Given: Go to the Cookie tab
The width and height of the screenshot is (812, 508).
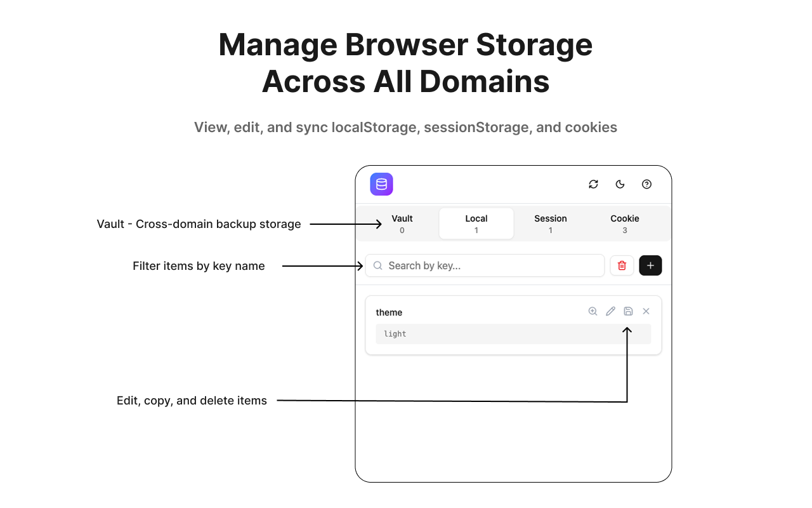Looking at the screenshot, I should pyautogui.click(x=625, y=224).
